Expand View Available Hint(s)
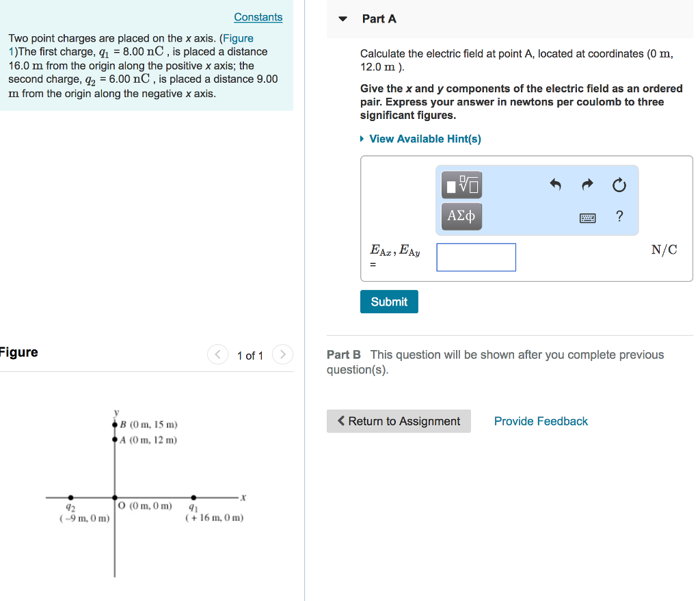The width and height of the screenshot is (700, 601). (x=424, y=138)
